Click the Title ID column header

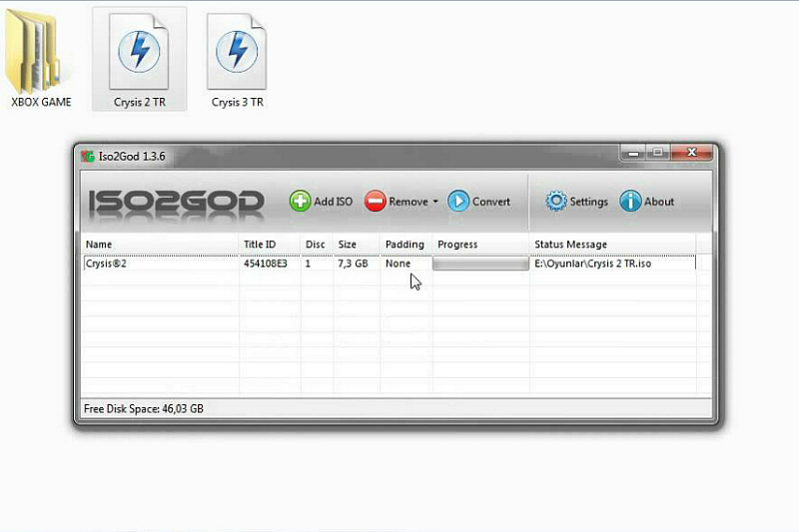269,245
